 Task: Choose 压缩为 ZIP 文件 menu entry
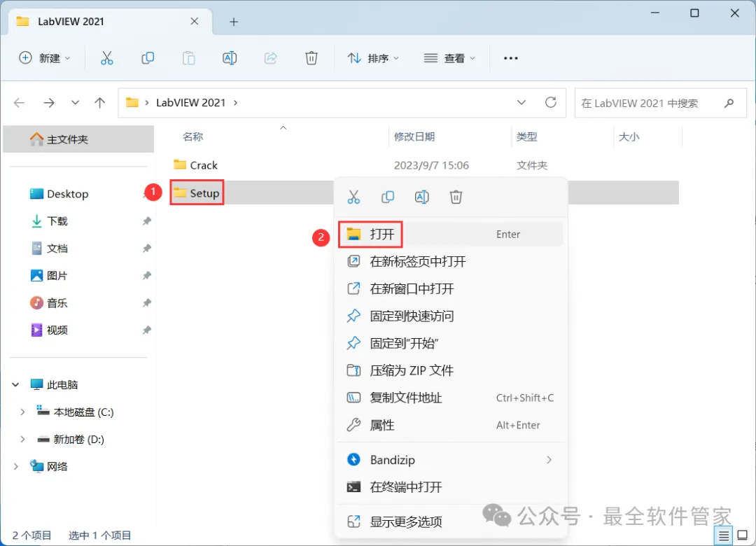(451, 370)
